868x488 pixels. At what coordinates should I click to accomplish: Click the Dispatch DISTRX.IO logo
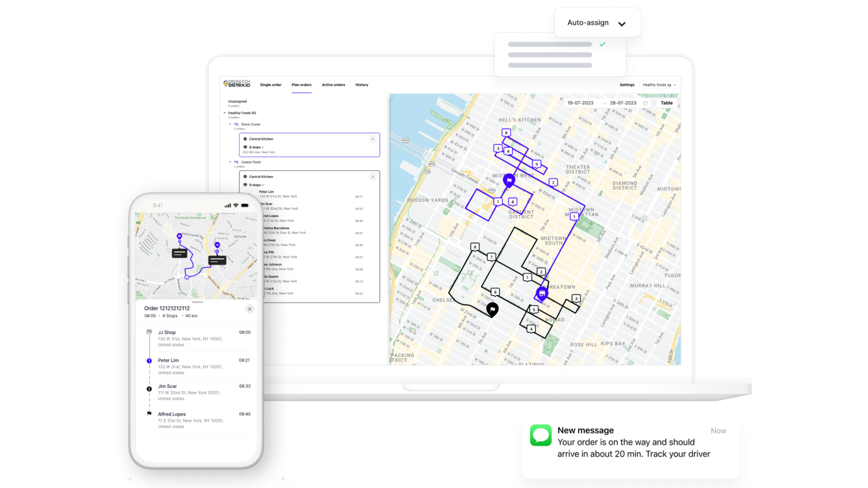click(237, 83)
